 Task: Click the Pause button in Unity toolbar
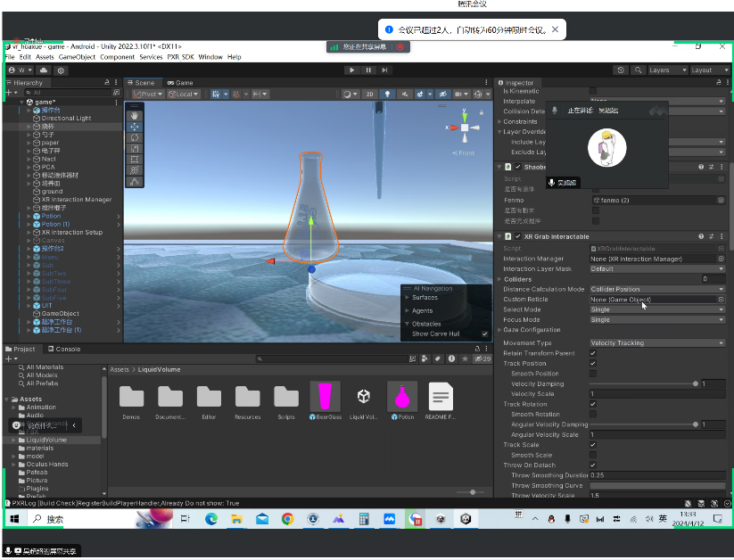pyautogui.click(x=368, y=70)
